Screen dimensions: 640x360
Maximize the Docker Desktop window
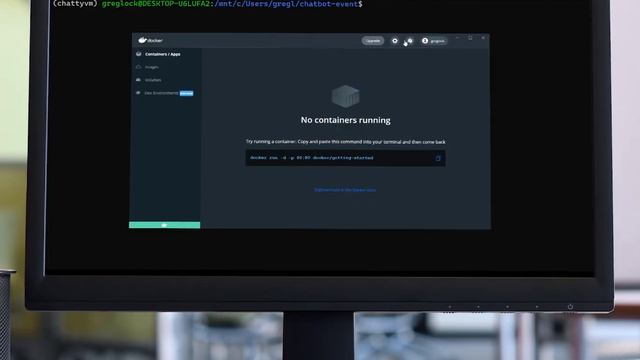coord(470,38)
